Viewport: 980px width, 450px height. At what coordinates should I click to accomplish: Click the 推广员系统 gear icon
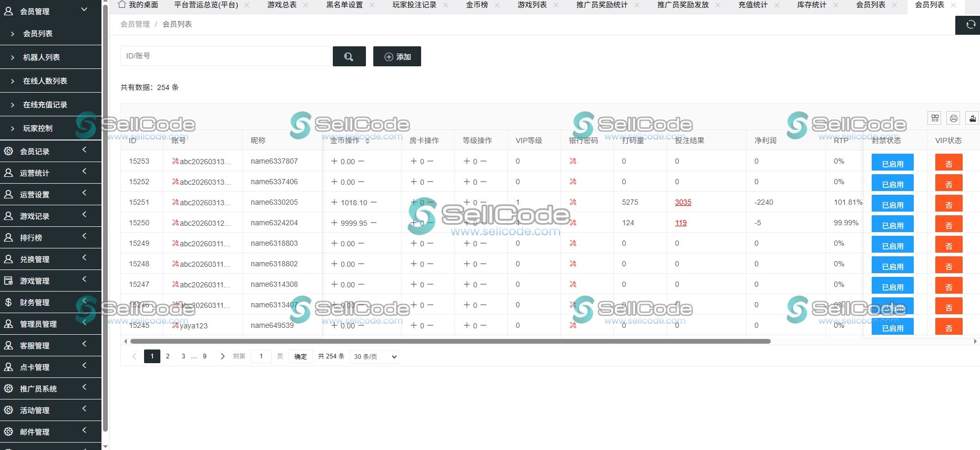click(x=8, y=388)
